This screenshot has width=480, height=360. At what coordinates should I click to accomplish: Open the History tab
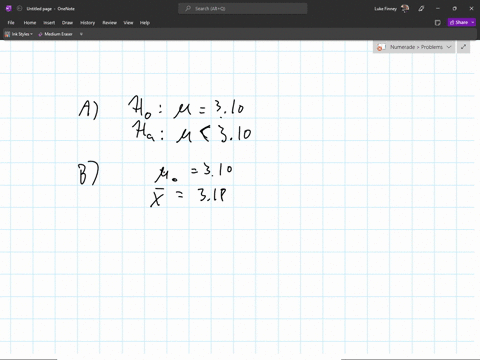[x=88, y=23]
